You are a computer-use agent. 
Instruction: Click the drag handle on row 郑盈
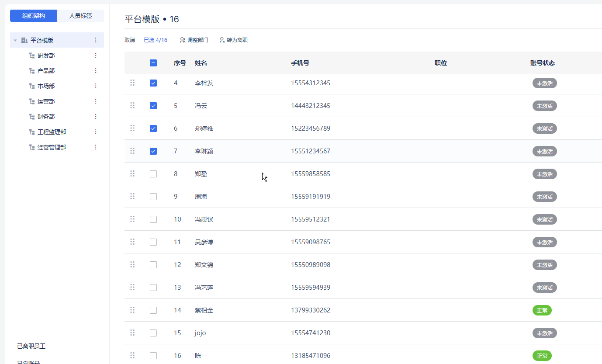[x=132, y=173]
